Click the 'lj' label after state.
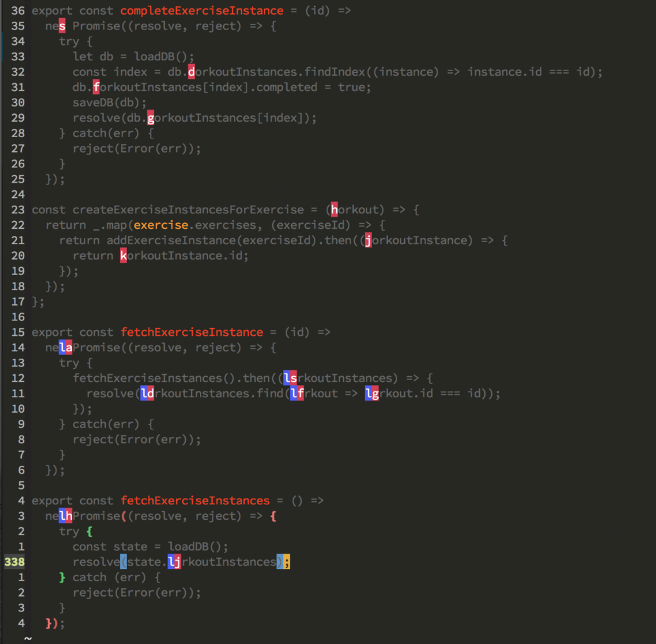Screen dimensions: 656x644 174,562
